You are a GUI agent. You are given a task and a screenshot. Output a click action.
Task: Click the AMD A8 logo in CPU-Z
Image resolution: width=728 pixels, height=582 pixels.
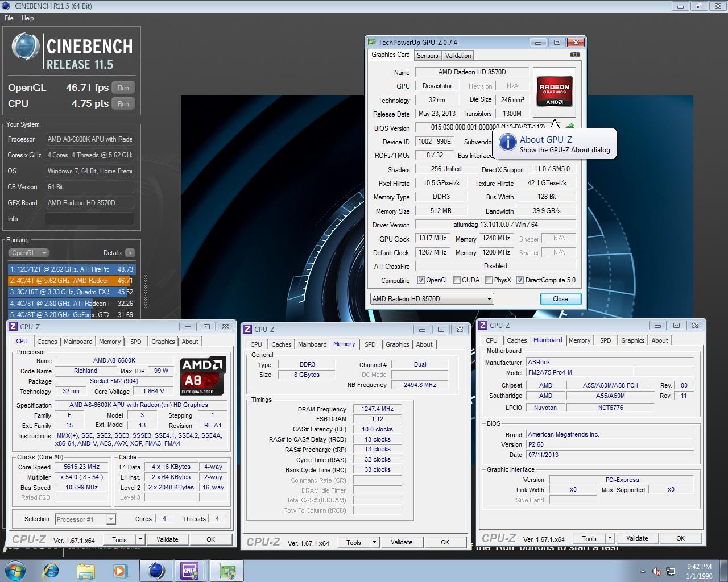click(203, 375)
